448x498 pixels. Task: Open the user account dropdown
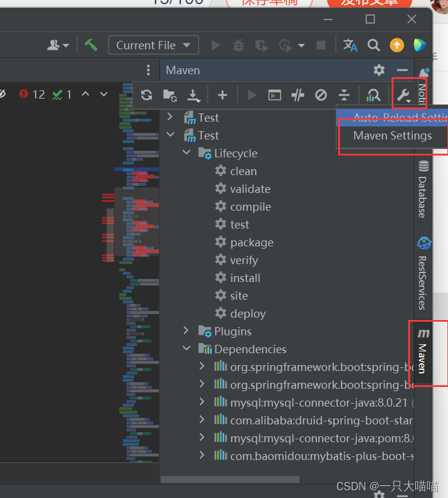click(58, 45)
